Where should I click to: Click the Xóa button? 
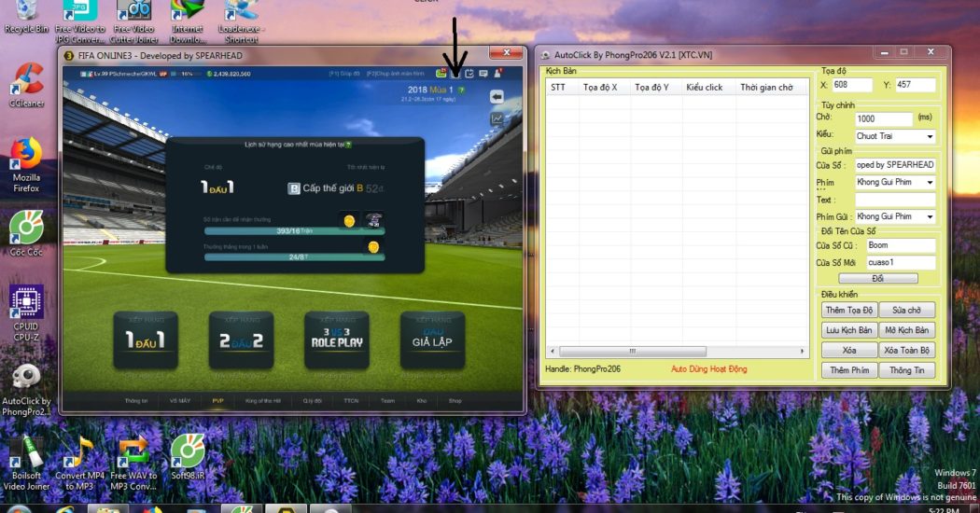pyautogui.click(x=849, y=350)
